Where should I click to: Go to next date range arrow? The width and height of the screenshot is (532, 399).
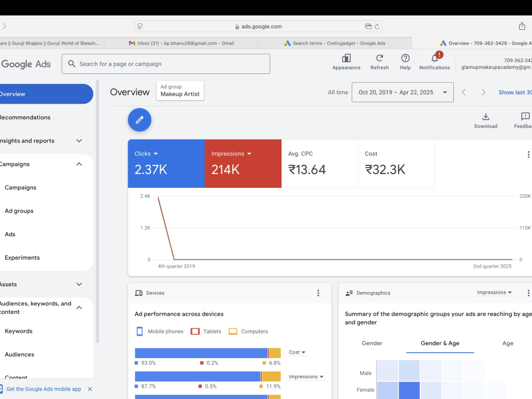point(484,92)
